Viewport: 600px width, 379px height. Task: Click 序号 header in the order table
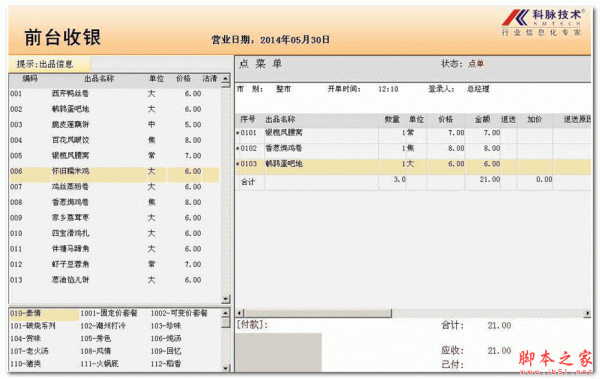248,119
